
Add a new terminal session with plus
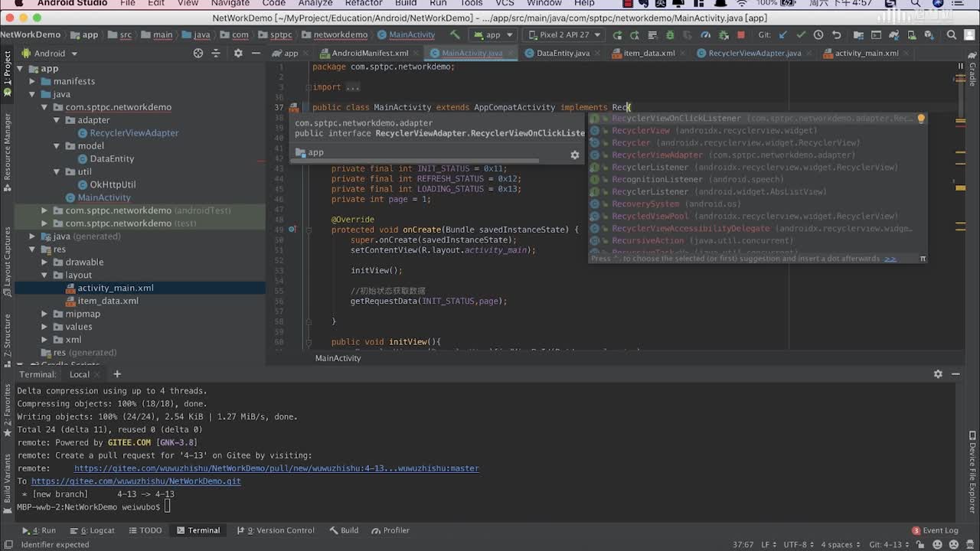(x=117, y=374)
